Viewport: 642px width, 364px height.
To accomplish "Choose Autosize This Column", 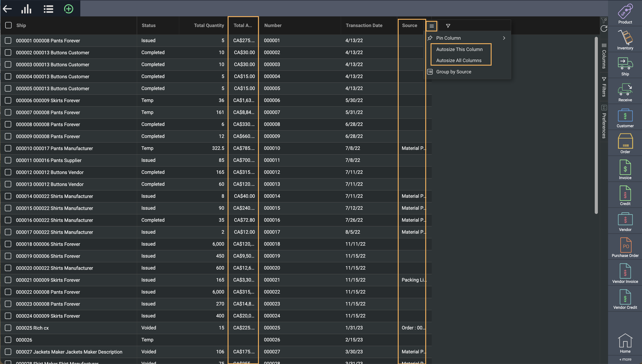I will click(x=459, y=49).
